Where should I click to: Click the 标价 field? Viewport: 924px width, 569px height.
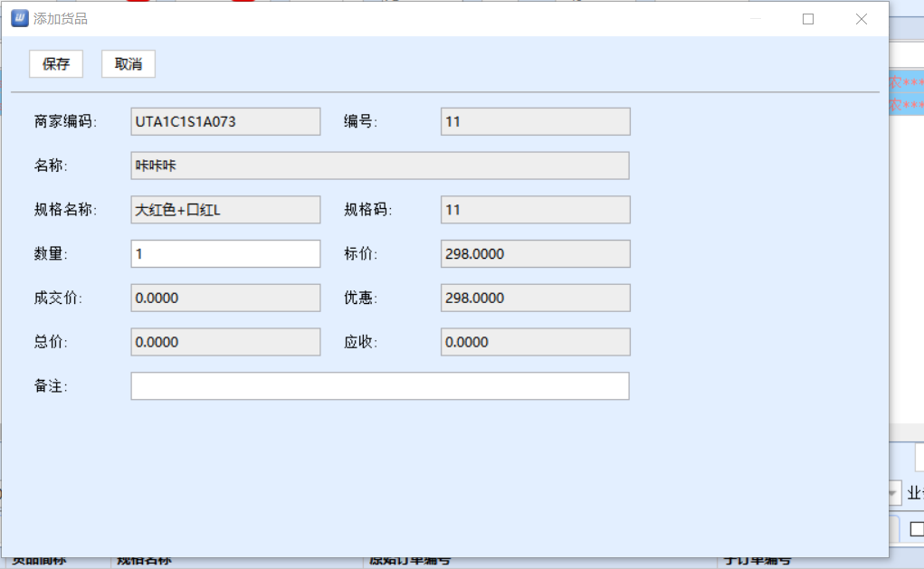coord(535,254)
